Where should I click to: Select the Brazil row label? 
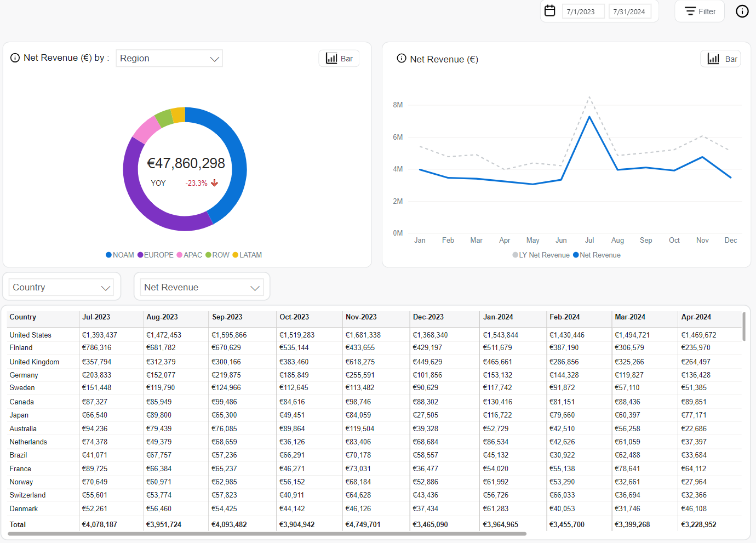point(18,455)
